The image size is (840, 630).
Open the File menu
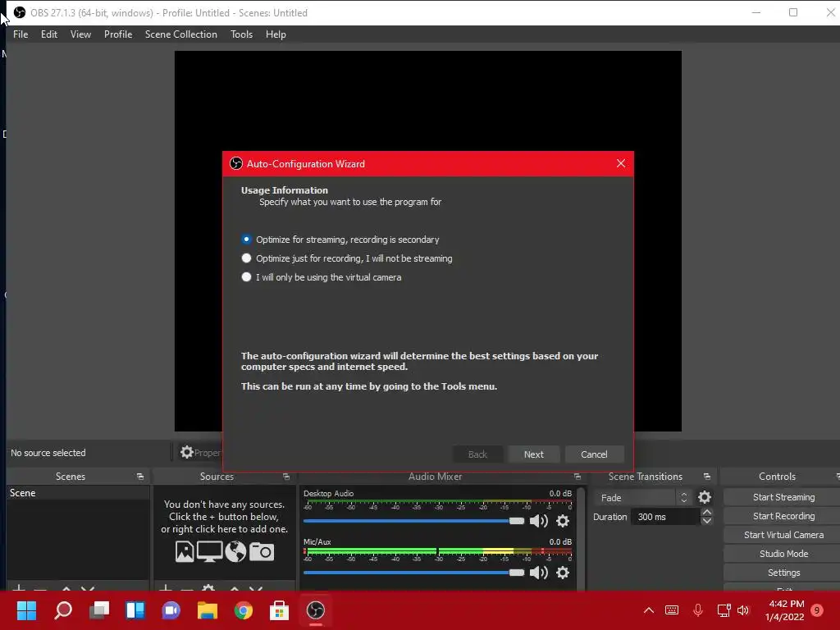tap(21, 34)
